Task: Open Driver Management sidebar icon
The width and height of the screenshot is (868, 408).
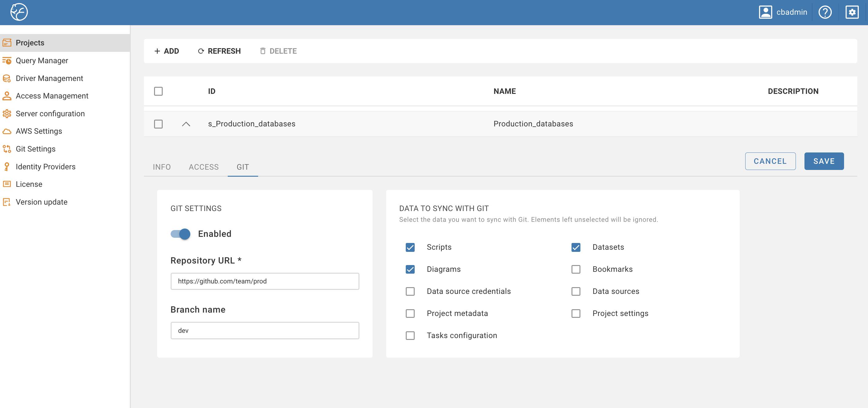Action: 7,78
